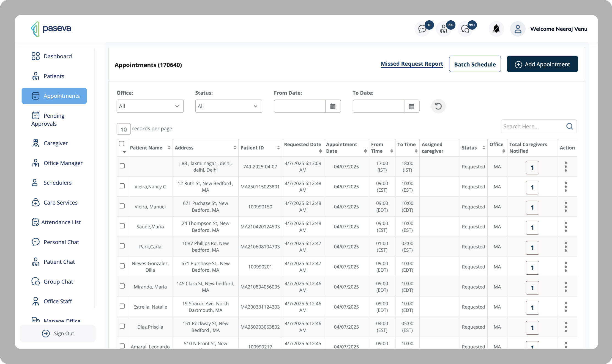Open Schedulers in sidebar

click(x=51, y=183)
